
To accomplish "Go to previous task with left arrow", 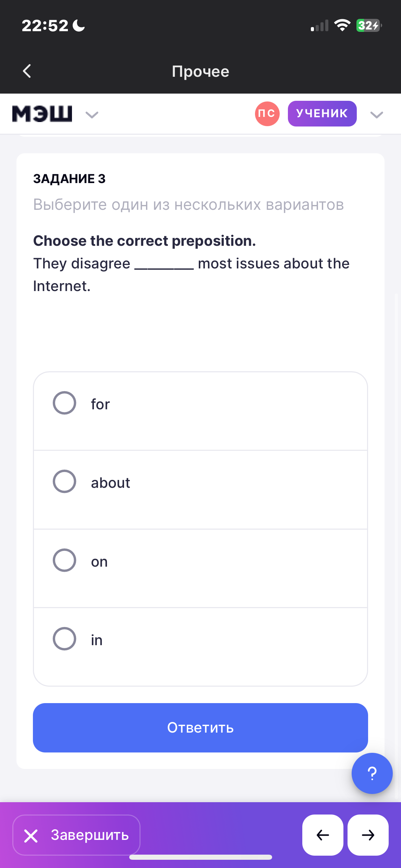I will click(323, 835).
